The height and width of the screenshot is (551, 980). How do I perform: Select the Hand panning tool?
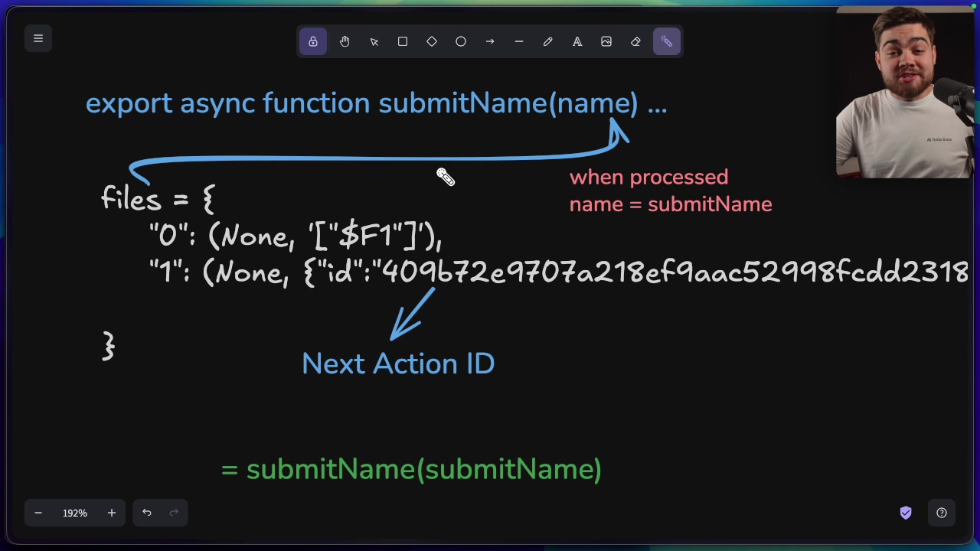pyautogui.click(x=345, y=41)
